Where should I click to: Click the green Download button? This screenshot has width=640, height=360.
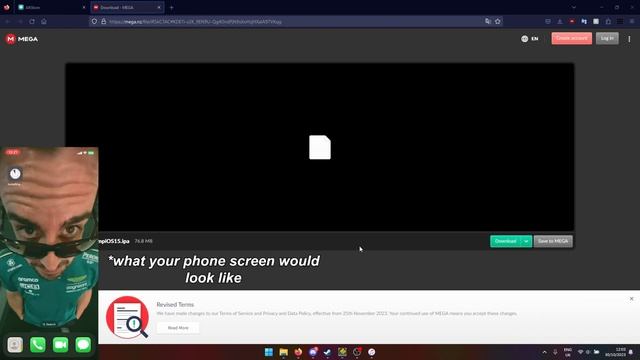click(x=506, y=241)
